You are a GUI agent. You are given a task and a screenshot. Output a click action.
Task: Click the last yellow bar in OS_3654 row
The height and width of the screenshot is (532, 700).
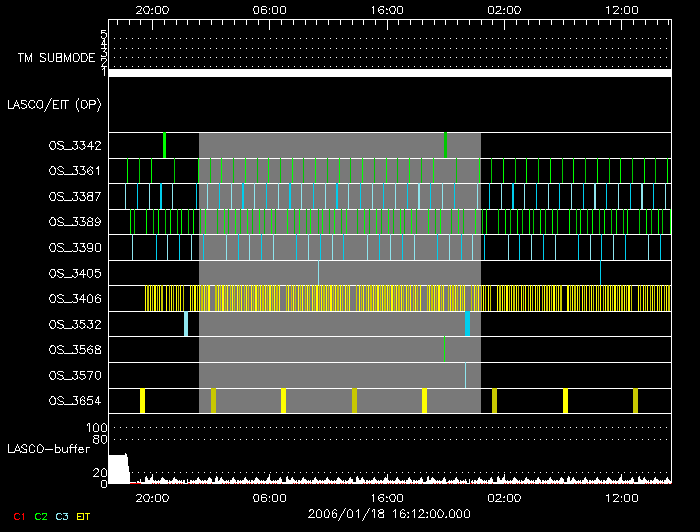pyautogui.click(x=635, y=401)
